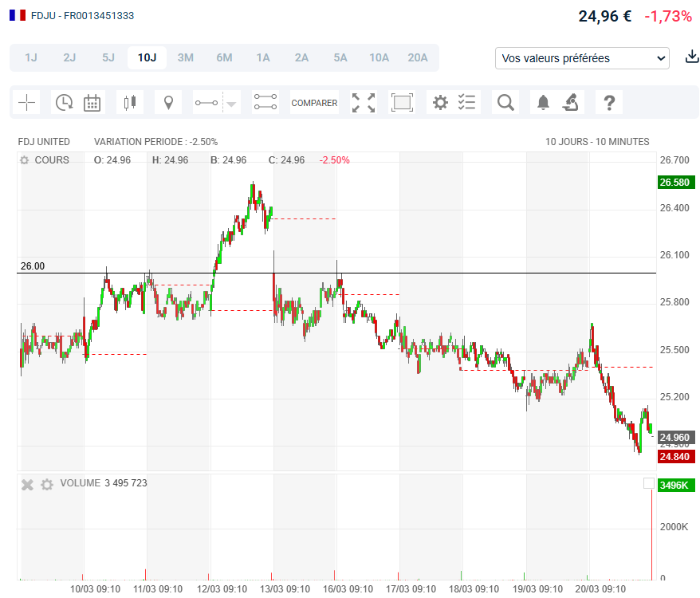Viewport: 700px width, 598px height.
Task: Click the magnifying glass search icon
Action: pyautogui.click(x=505, y=102)
